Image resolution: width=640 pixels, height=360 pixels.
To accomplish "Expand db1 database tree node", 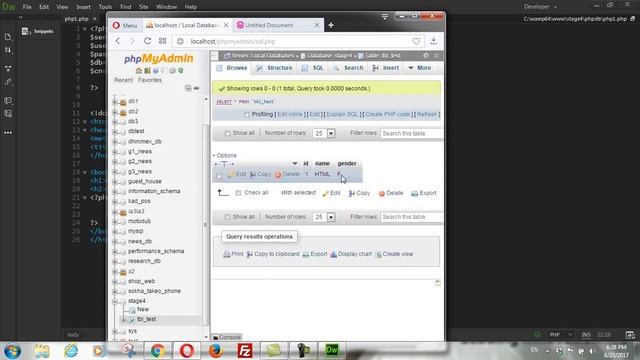I will click(115, 101).
